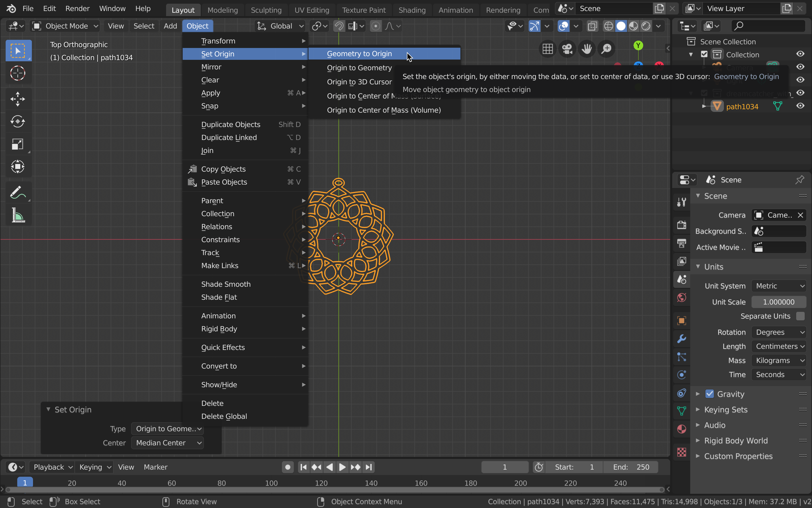Open the Global transform orientation dropdown
Viewport: 812px width, 508px height.
tap(281, 26)
